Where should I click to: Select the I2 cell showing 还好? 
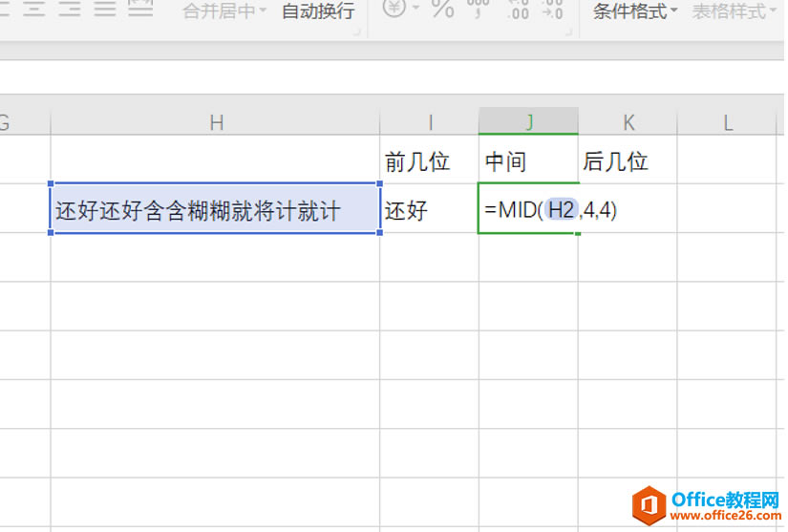pyautogui.click(x=430, y=208)
